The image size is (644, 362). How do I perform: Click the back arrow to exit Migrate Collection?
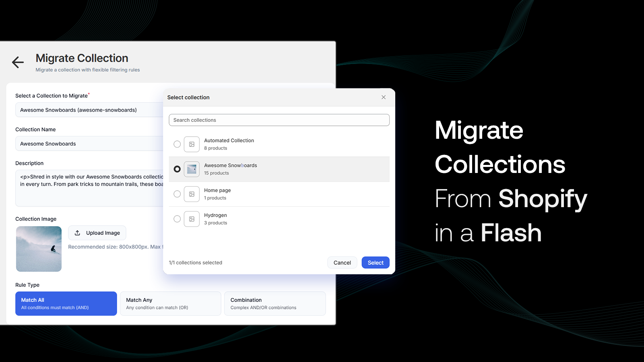coord(17,62)
